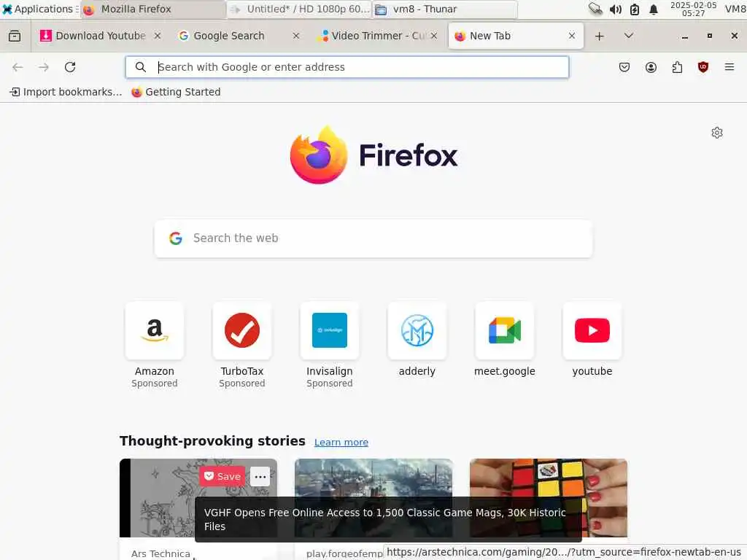Reload the current page

(x=70, y=67)
